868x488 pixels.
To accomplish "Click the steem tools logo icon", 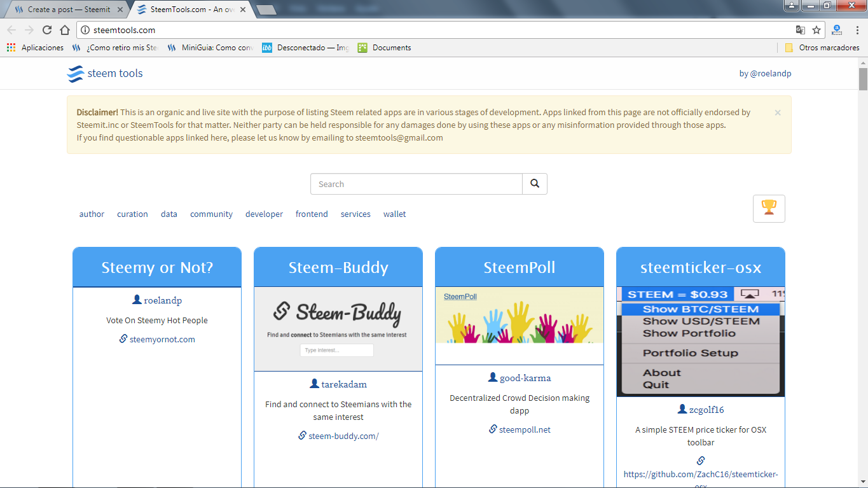I will (75, 74).
